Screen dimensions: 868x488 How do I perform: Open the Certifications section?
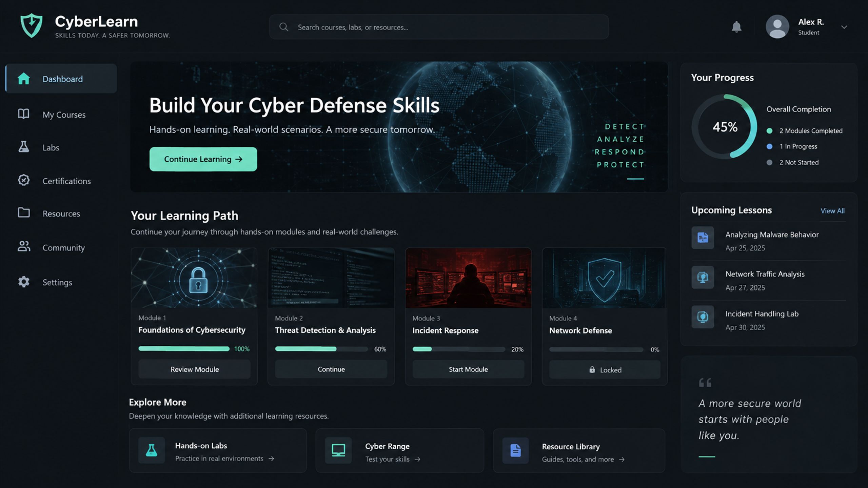tap(66, 181)
